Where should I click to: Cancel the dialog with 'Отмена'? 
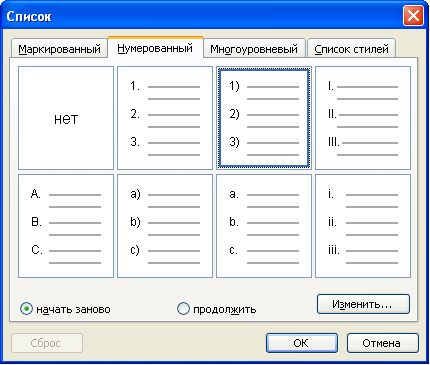[382, 343]
